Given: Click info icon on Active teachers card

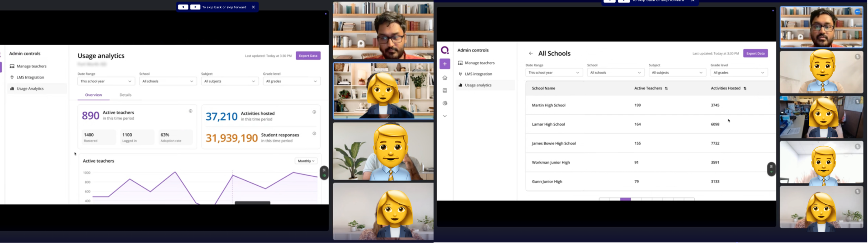Looking at the screenshot, I should point(190,111).
